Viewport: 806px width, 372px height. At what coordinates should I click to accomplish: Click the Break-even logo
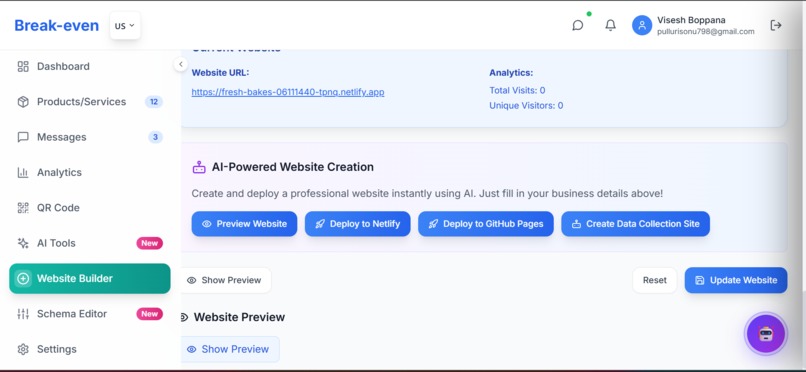point(57,25)
